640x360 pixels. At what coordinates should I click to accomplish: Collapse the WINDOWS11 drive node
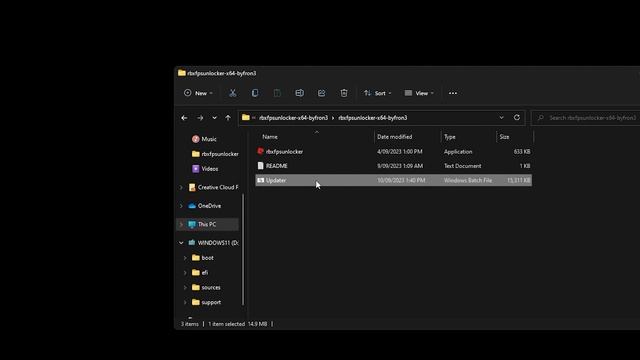pyautogui.click(x=181, y=242)
